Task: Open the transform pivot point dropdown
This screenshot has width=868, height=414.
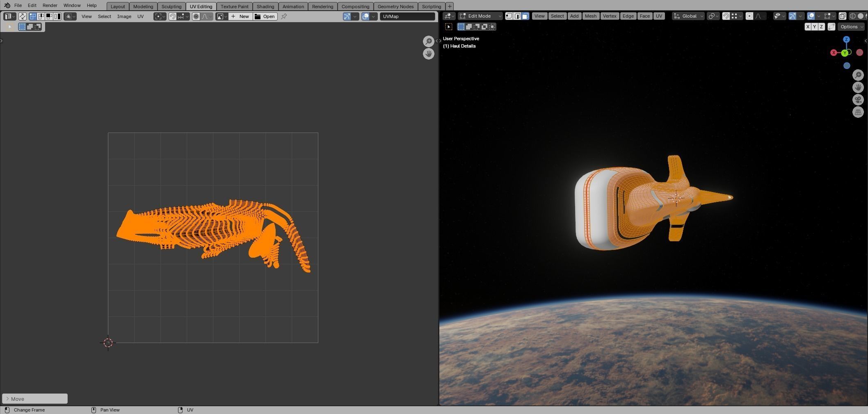Action: (x=713, y=16)
